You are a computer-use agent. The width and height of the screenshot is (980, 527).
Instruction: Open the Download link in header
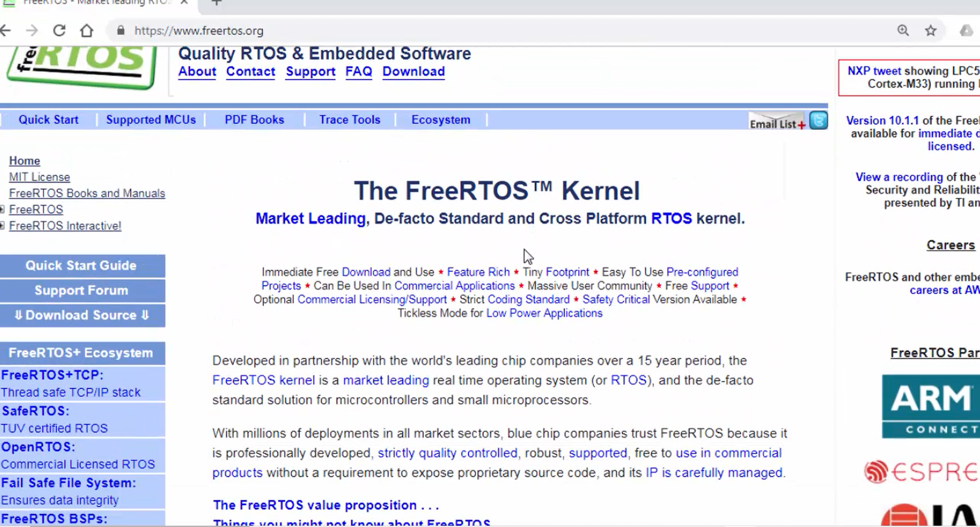pyautogui.click(x=413, y=72)
